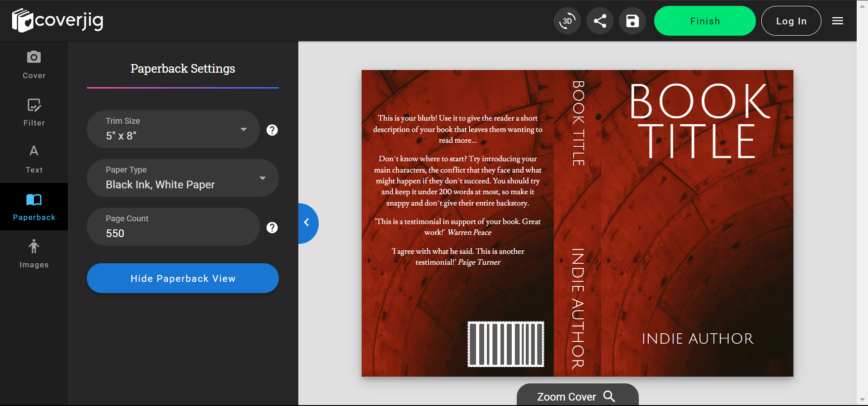Collapse the settings panel with blue chevron

click(x=307, y=223)
